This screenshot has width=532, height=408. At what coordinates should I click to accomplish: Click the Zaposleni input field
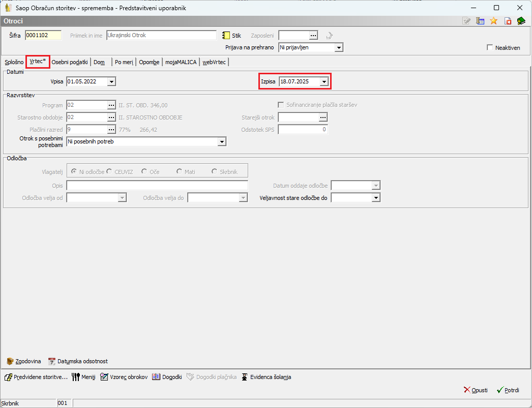click(294, 35)
